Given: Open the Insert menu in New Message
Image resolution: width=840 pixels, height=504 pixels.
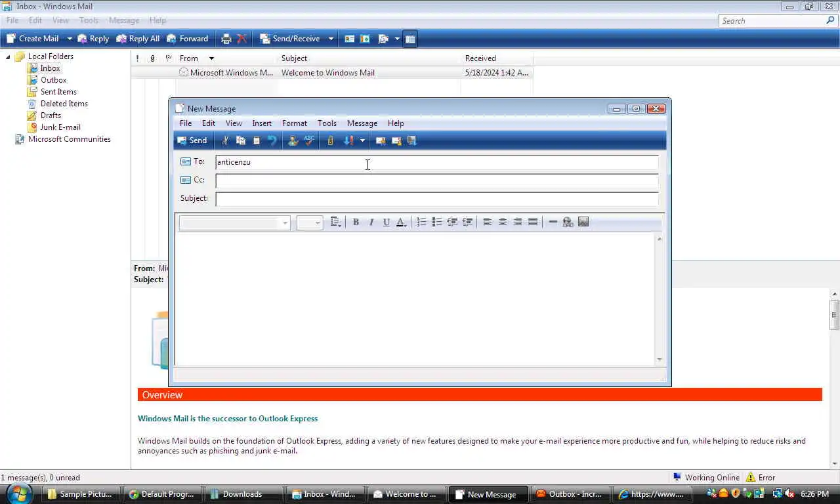Looking at the screenshot, I should [x=262, y=123].
